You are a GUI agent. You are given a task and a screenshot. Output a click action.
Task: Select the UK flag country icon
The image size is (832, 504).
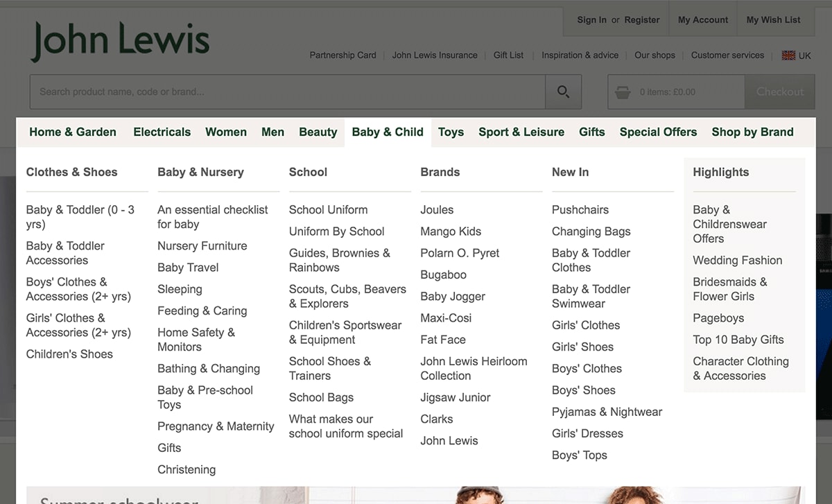click(x=788, y=55)
